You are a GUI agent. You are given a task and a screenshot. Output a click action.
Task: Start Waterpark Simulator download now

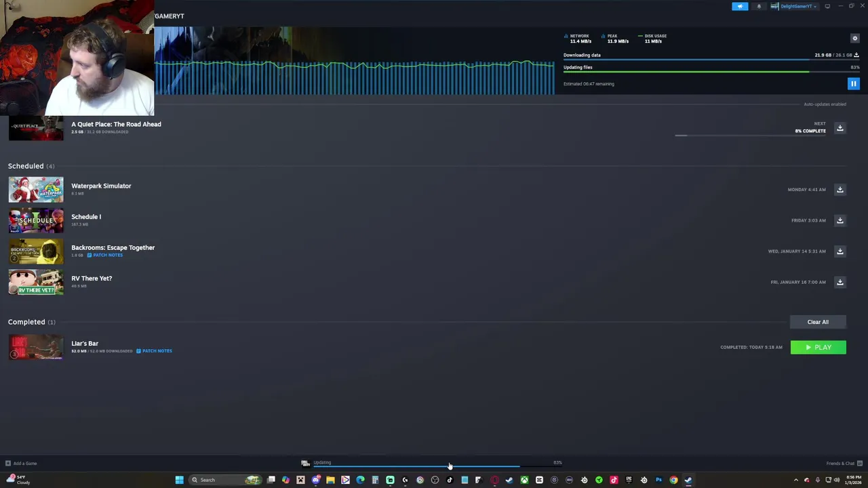(840, 190)
